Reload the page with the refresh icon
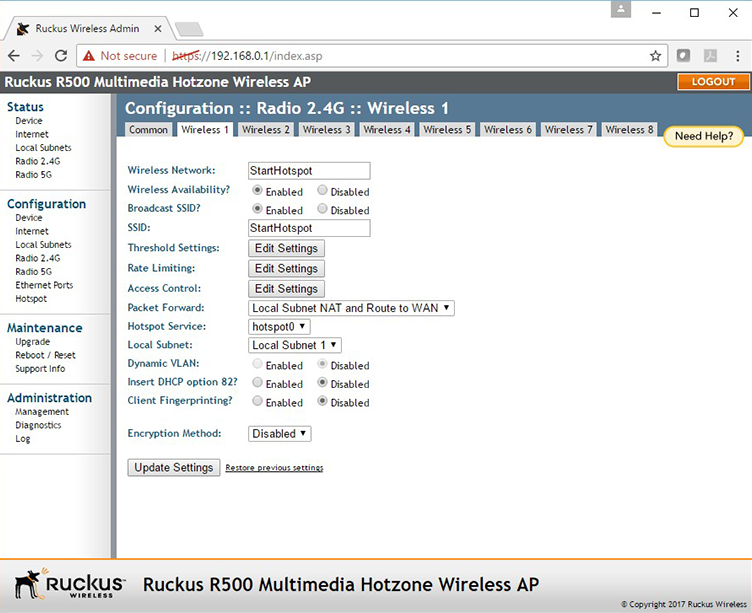 pyautogui.click(x=61, y=56)
